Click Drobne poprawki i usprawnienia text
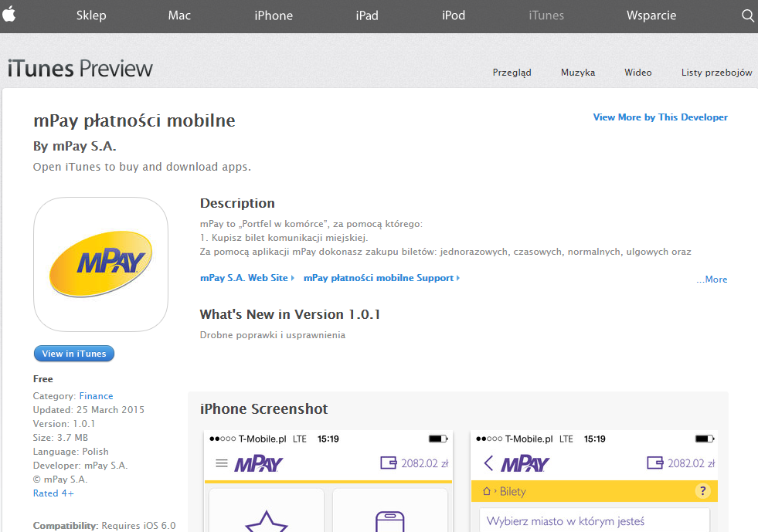758x532 pixels. 273,335
